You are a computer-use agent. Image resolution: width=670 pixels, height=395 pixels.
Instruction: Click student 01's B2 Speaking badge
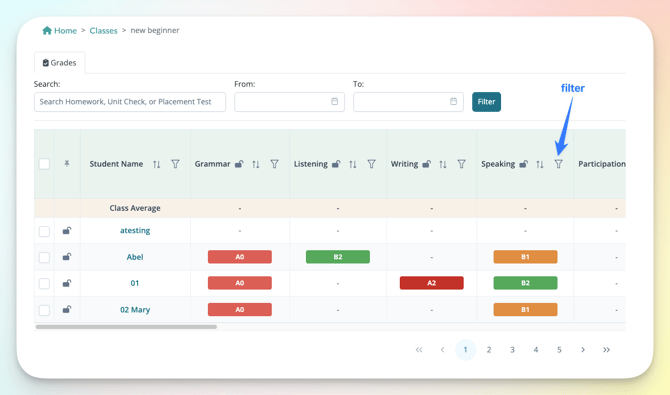point(525,283)
